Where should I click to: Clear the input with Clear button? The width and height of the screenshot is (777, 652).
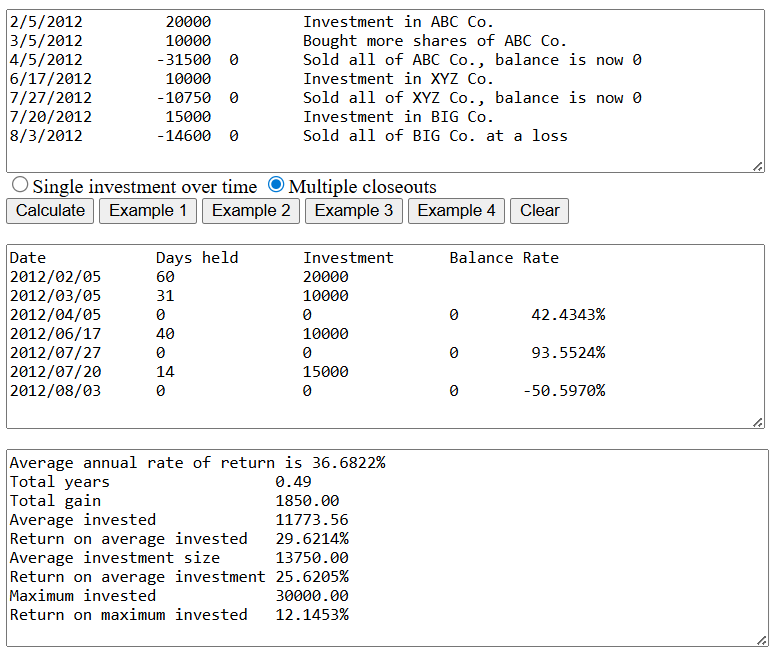540,211
